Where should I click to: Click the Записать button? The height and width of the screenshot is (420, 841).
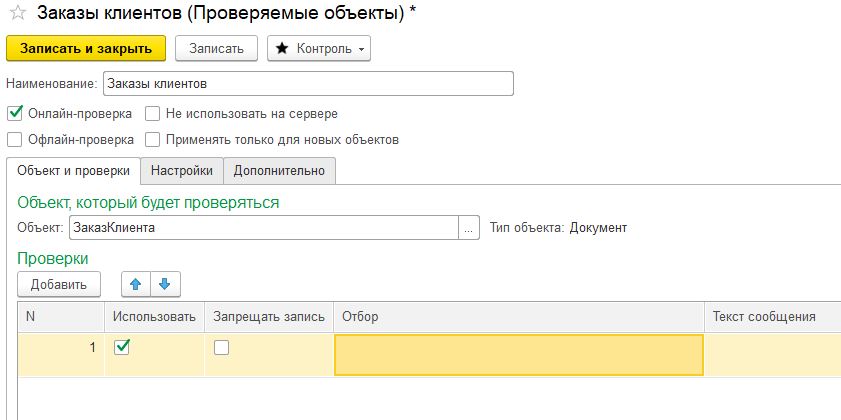[x=217, y=48]
